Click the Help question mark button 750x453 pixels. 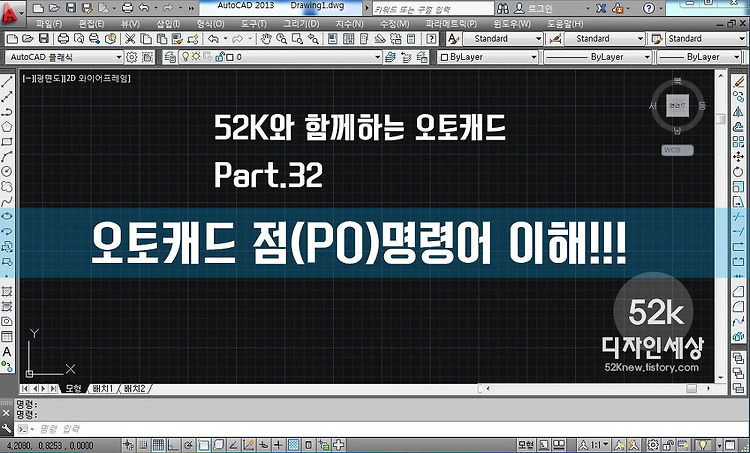point(649,8)
